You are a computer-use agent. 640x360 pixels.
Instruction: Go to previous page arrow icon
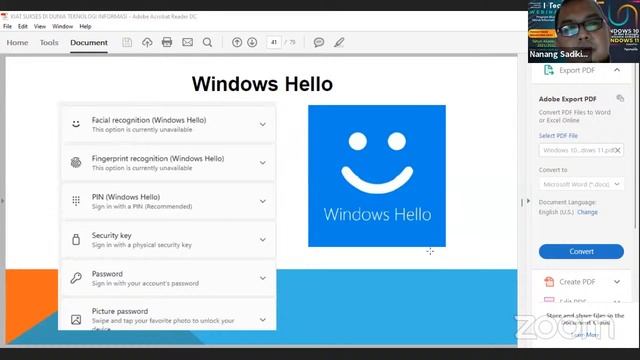pos(237,42)
